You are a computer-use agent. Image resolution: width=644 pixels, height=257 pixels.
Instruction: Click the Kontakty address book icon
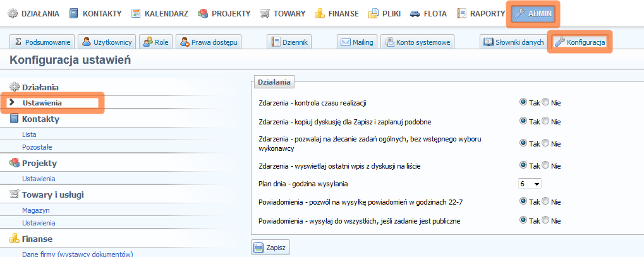(74, 13)
